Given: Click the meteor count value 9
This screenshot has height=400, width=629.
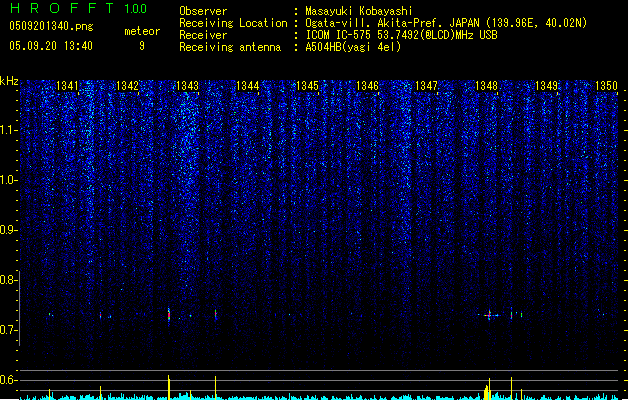Looking at the screenshot, I should click(142, 46).
